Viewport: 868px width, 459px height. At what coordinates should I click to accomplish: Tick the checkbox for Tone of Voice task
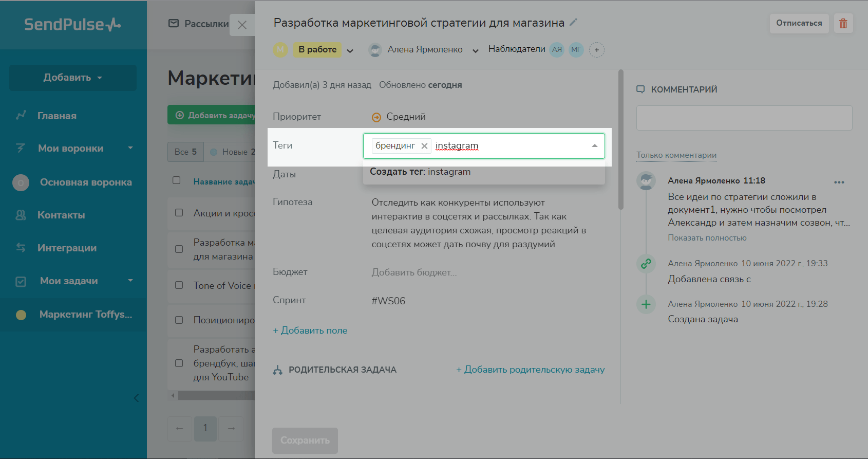179,285
